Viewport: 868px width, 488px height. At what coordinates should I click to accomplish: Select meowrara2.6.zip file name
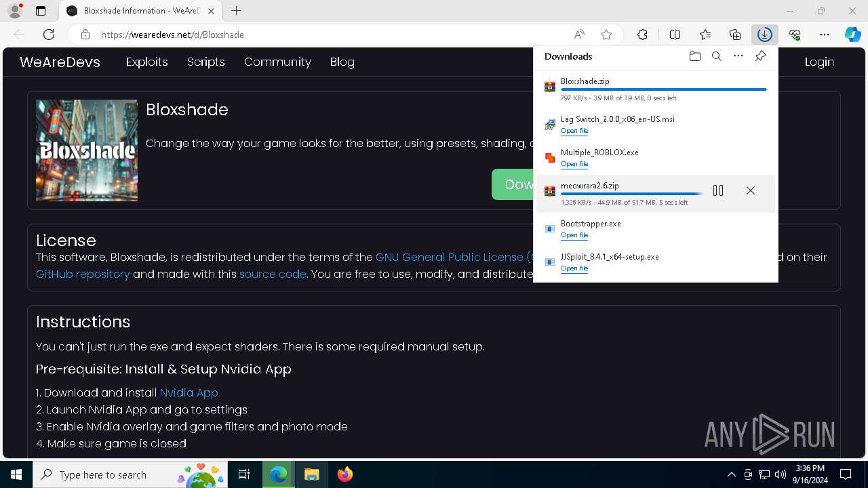(590, 186)
